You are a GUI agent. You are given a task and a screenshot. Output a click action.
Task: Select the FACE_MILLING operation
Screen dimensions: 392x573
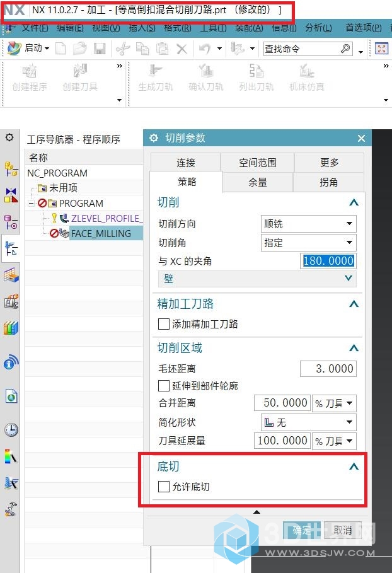pos(101,233)
